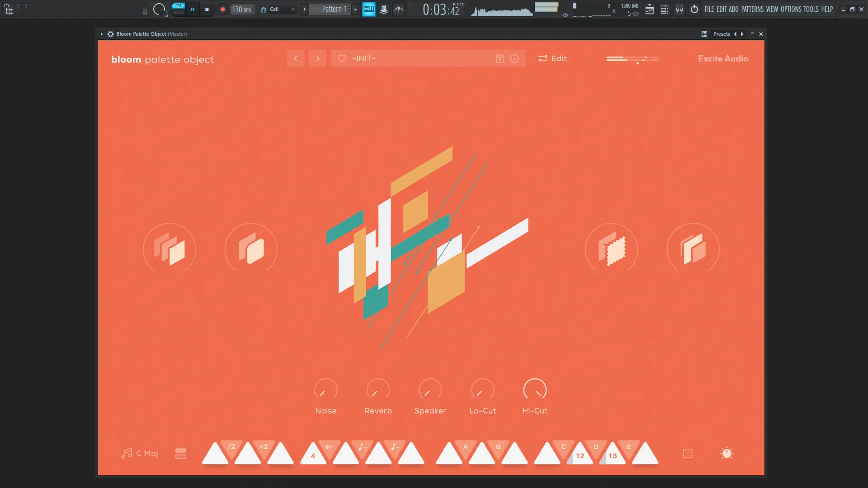This screenshot has width=868, height=488.
Task: Toggle the PAT/SONG mode switch
Action: (x=179, y=9)
